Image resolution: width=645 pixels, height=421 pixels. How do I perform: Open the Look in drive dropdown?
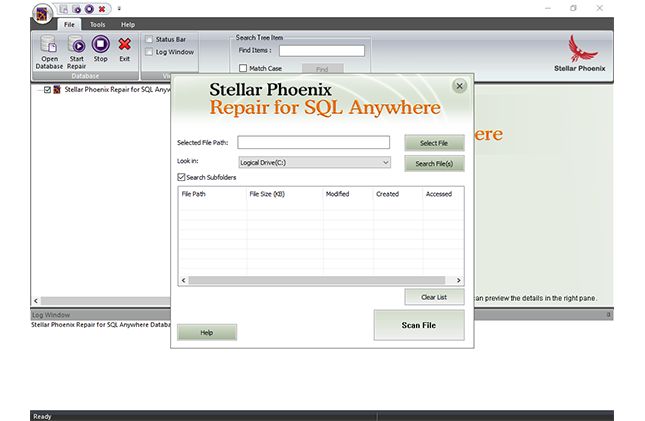(315, 163)
